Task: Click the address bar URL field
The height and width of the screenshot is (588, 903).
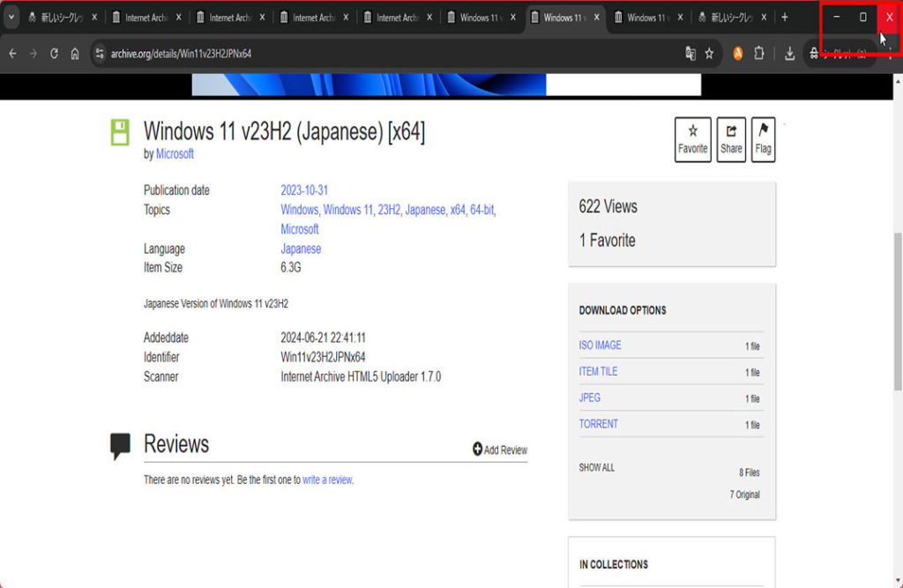Action: pos(353,54)
